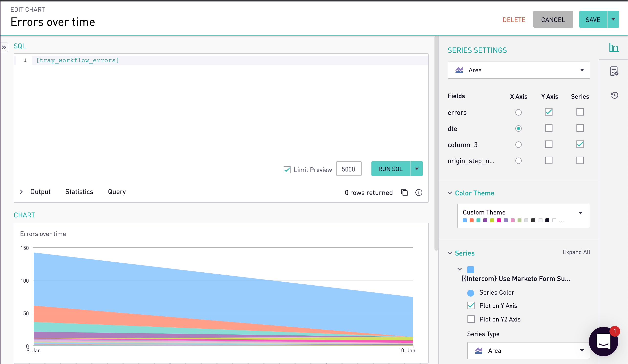The width and height of the screenshot is (628, 364).
Task: Switch to the Query tab
Action: [x=117, y=192]
